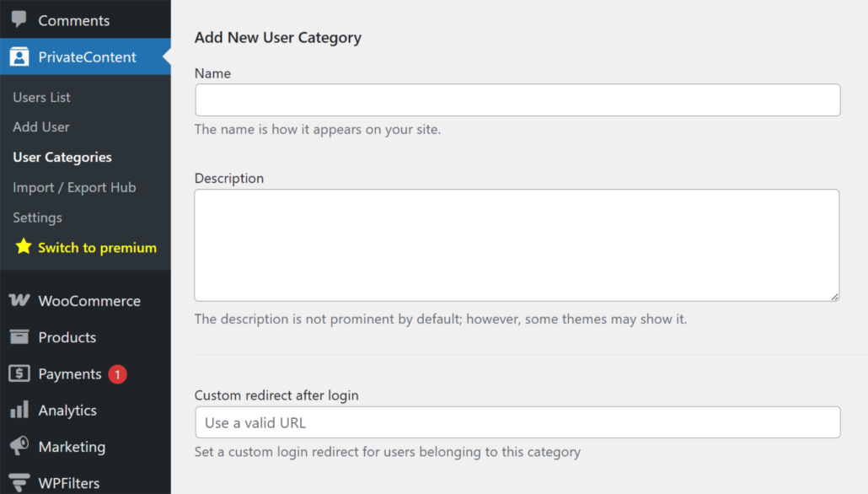Image resolution: width=868 pixels, height=494 pixels.
Task: Click the Description field label
Action: tap(229, 179)
